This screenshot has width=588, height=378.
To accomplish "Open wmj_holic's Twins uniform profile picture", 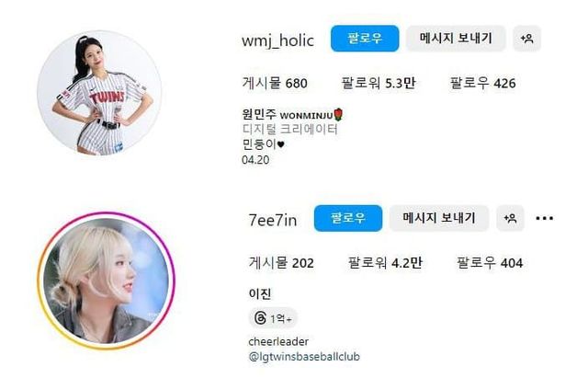I will (x=99, y=93).
